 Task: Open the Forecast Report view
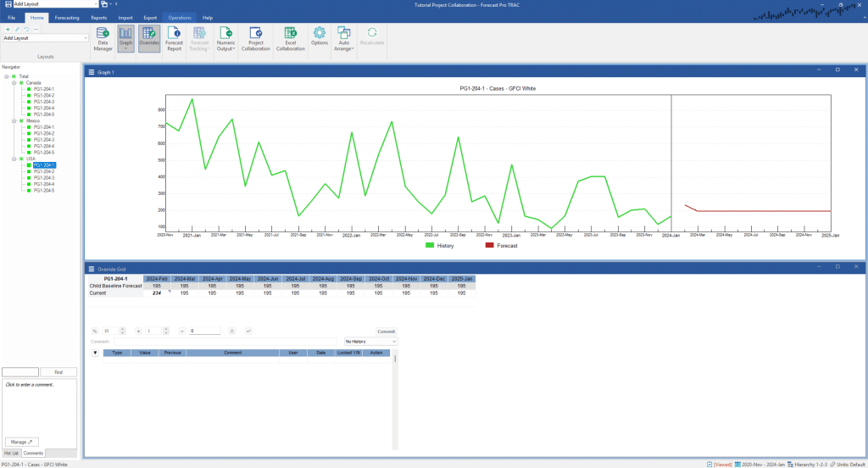pos(174,37)
